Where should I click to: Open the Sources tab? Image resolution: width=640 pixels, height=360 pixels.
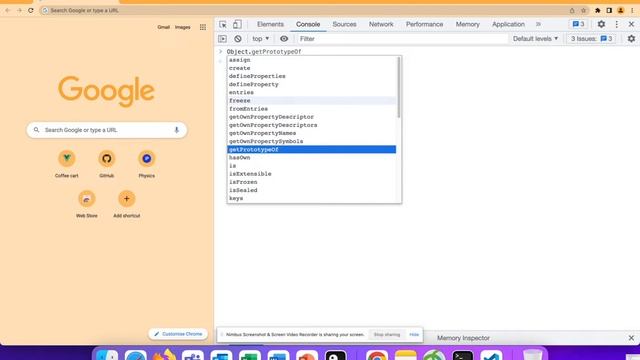(x=344, y=24)
